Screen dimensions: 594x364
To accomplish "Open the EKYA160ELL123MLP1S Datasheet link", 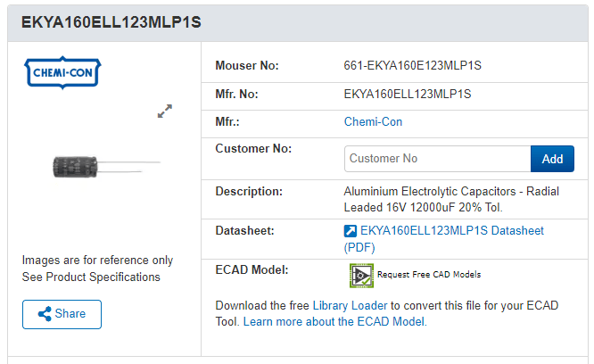I will click(452, 231).
